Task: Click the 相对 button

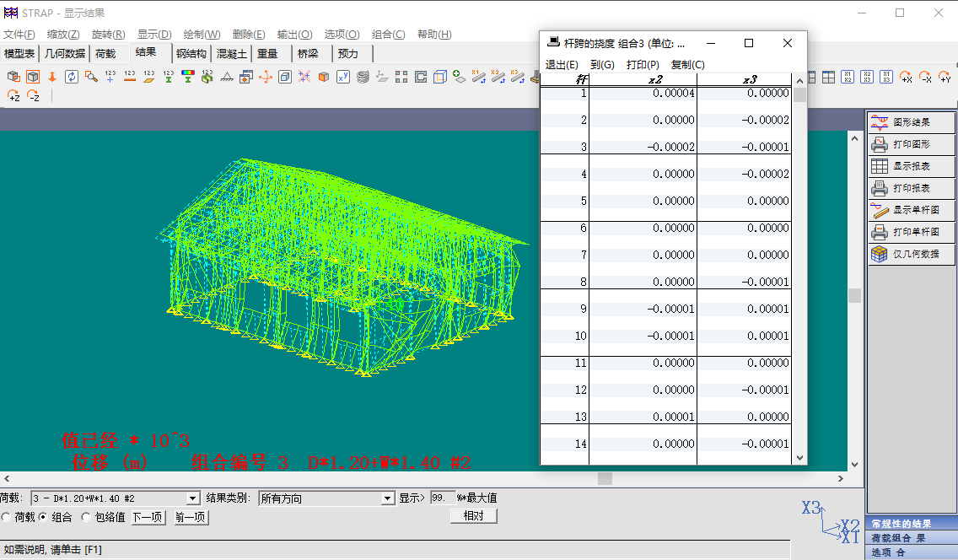Action: [473, 515]
